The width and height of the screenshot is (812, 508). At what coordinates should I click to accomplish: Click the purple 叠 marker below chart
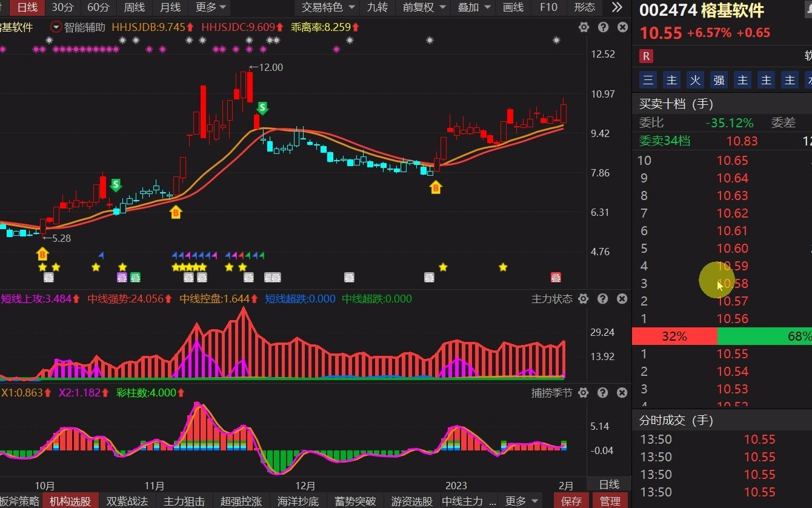point(122,278)
